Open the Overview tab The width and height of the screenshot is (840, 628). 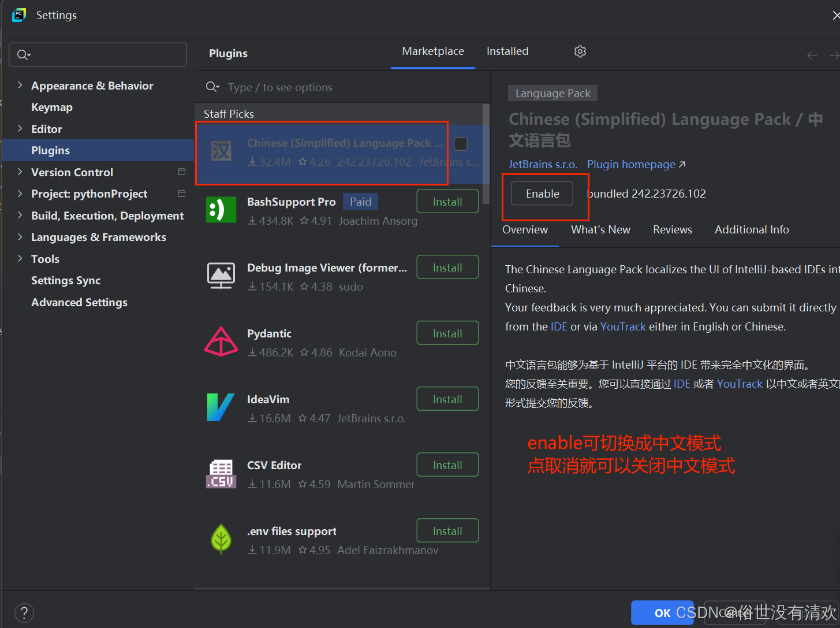click(x=525, y=229)
